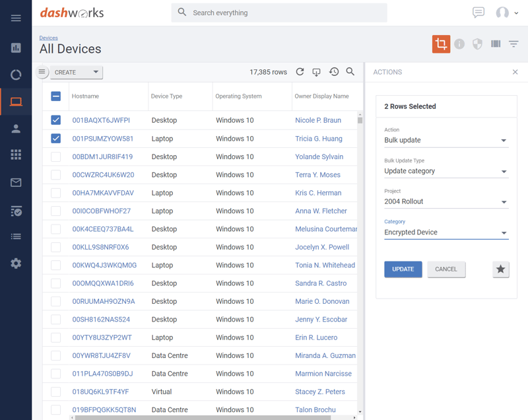Uncheck the 001BAQXT6JWFPI row checkbox
The height and width of the screenshot is (420, 528).
pyautogui.click(x=56, y=120)
